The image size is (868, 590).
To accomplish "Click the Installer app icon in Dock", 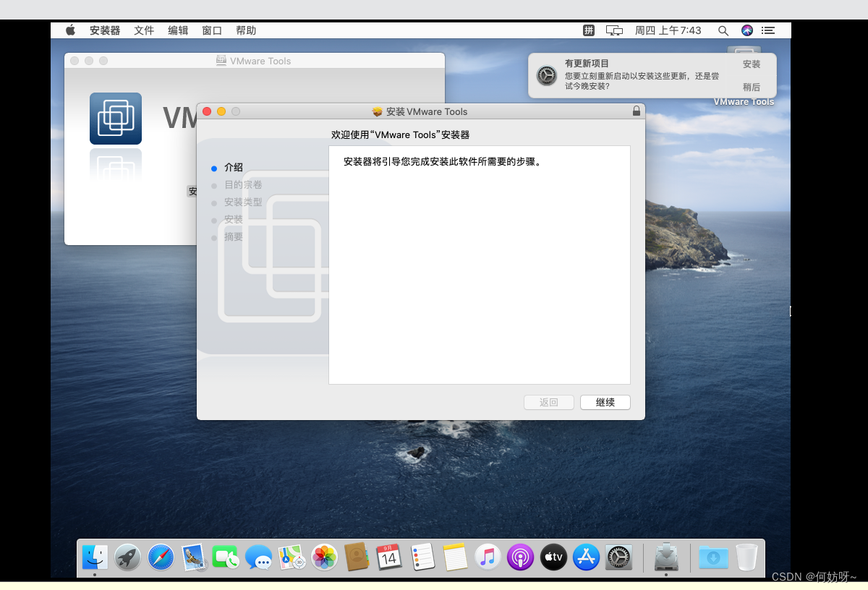I will point(666,557).
